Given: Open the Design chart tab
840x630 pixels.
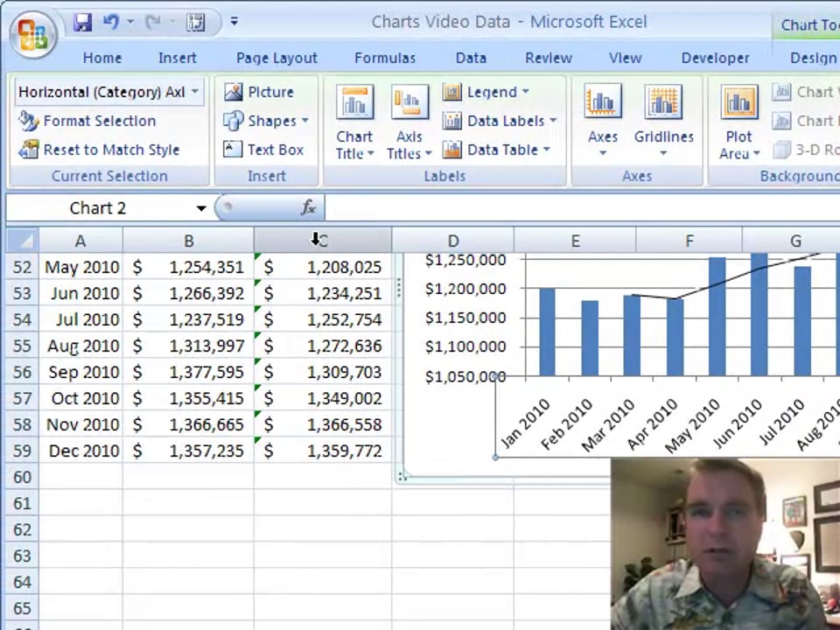Looking at the screenshot, I should click(x=813, y=58).
